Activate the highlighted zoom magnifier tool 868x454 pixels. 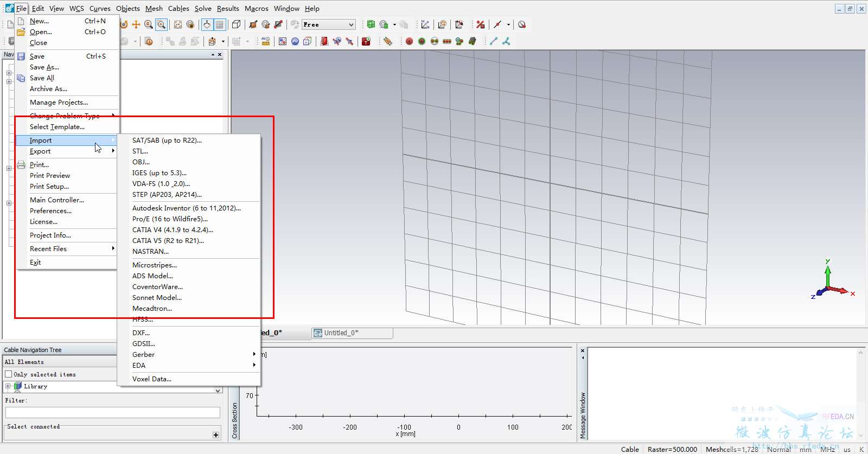(161, 24)
